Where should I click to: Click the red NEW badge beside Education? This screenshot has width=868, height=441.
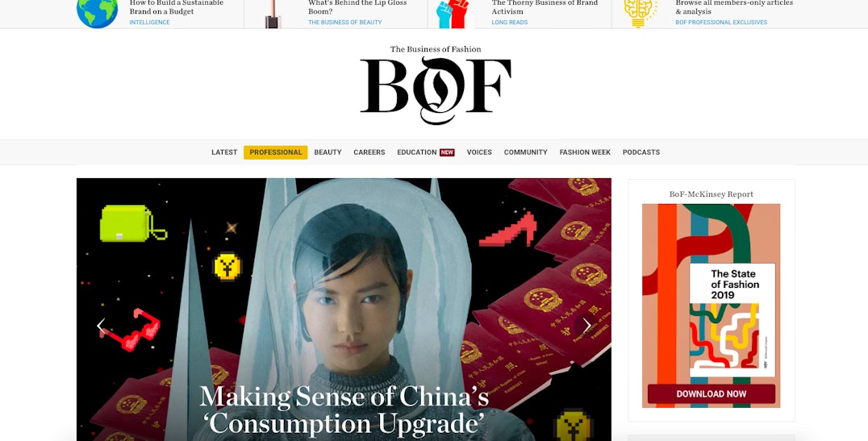(x=447, y=152)
